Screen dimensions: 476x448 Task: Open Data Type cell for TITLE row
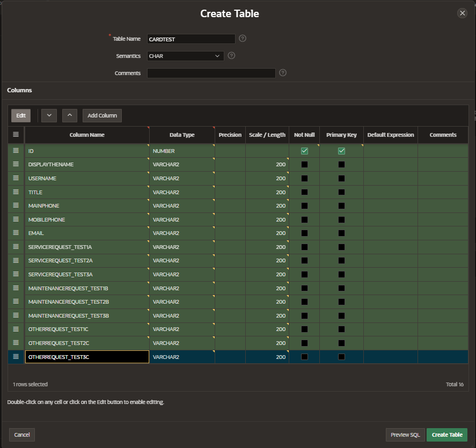click(182, 192)
